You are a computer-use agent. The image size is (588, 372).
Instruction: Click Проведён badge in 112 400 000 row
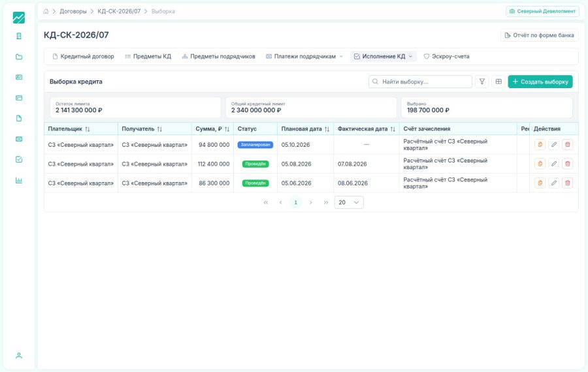click(x=255, y=164)
